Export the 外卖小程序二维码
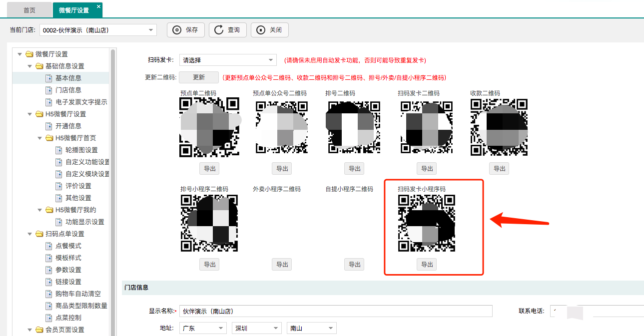Screen dimensions: 644x336 [x=282, y=264]
